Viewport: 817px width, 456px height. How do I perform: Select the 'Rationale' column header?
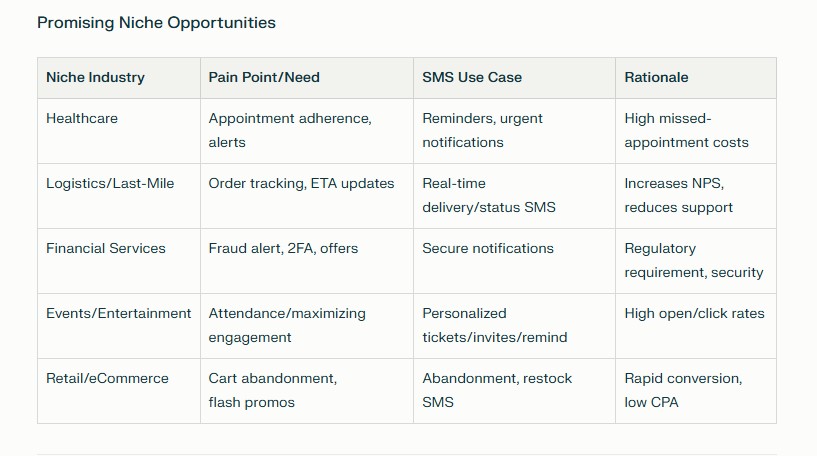tap(656, 77)
